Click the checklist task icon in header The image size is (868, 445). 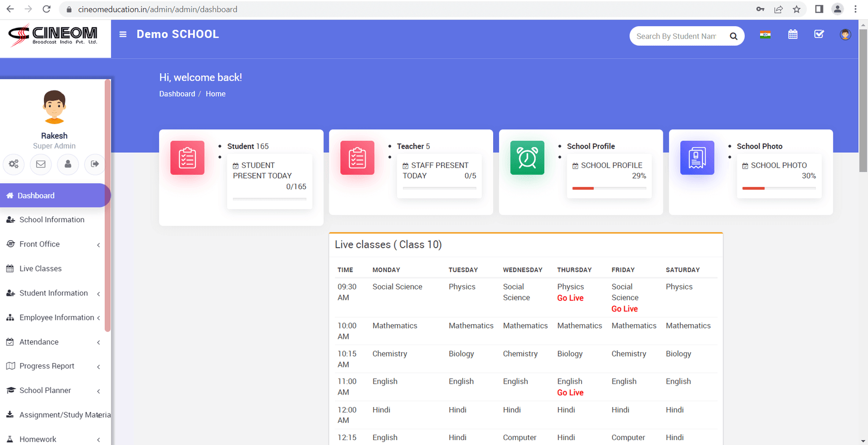(819, 35)
